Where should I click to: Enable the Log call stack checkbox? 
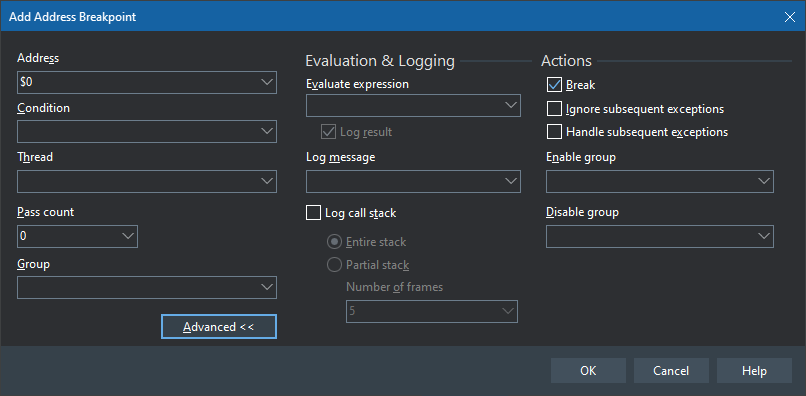point(314,212)
